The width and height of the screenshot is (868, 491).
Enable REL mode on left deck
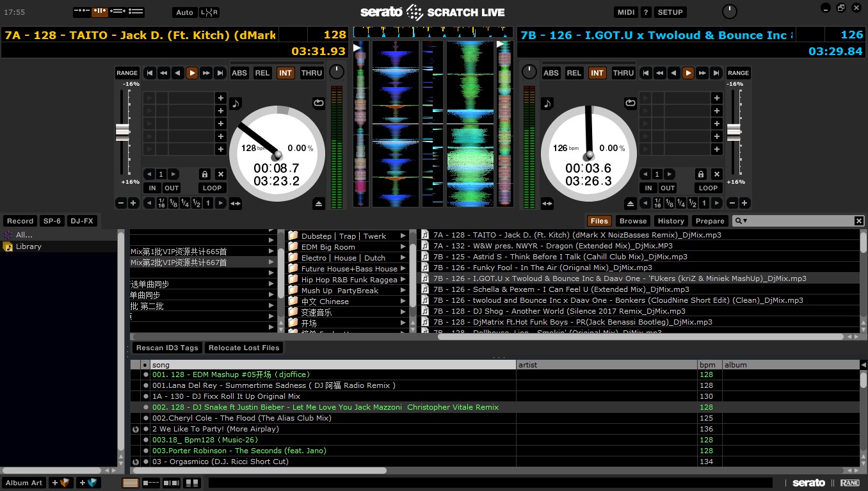pyautogui.click(x=262, y=73)
